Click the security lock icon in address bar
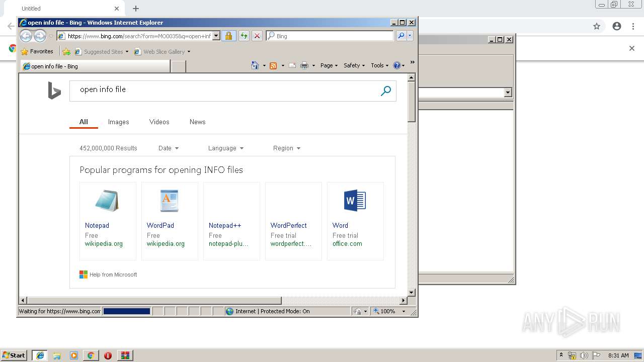 click(228, 36)
